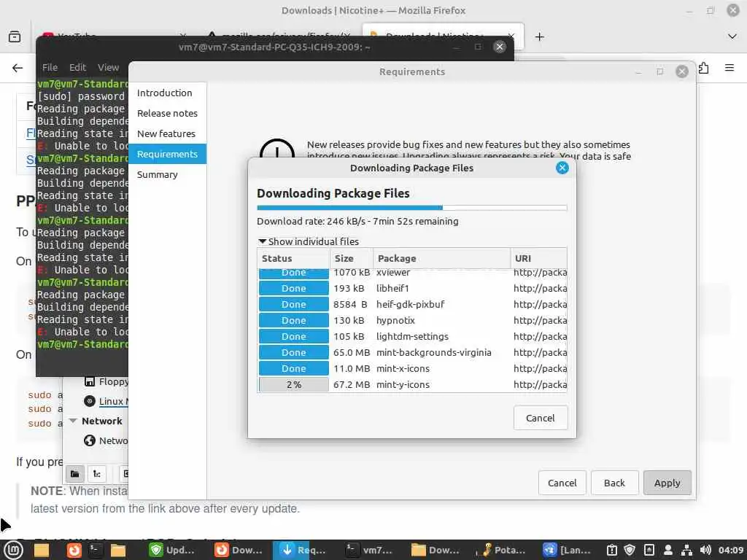Open the update shield tray icon

click(x=630, y=550)
